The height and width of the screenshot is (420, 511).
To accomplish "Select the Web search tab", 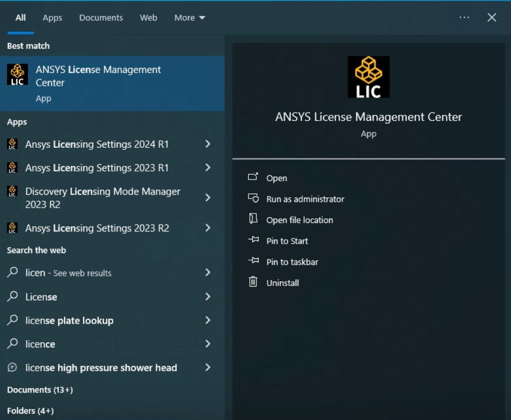I will (x=148, y=17).
